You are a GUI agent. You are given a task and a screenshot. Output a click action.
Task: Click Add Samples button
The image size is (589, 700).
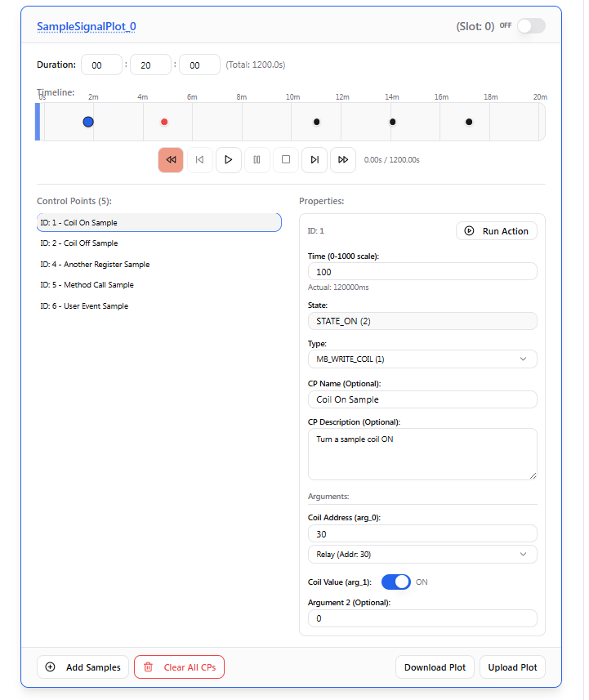point(83,667)
